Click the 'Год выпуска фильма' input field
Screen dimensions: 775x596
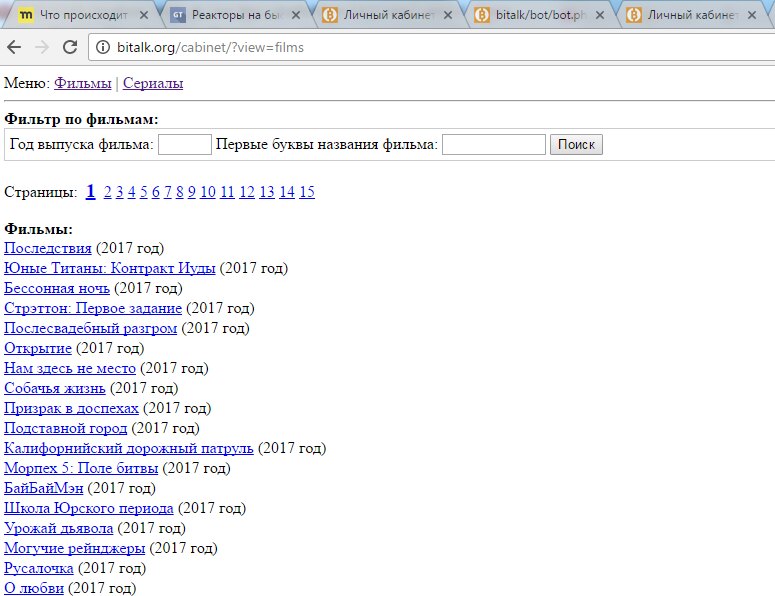click(184, 145)
